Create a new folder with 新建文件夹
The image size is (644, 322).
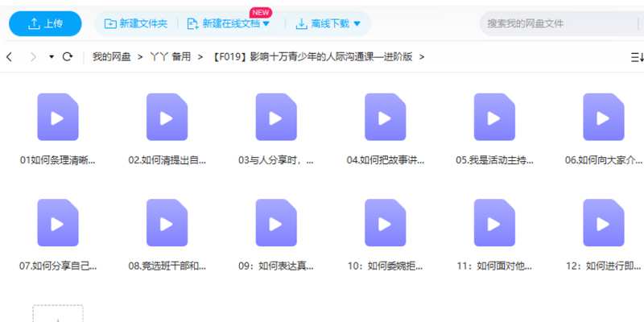(x=136, y=24)
